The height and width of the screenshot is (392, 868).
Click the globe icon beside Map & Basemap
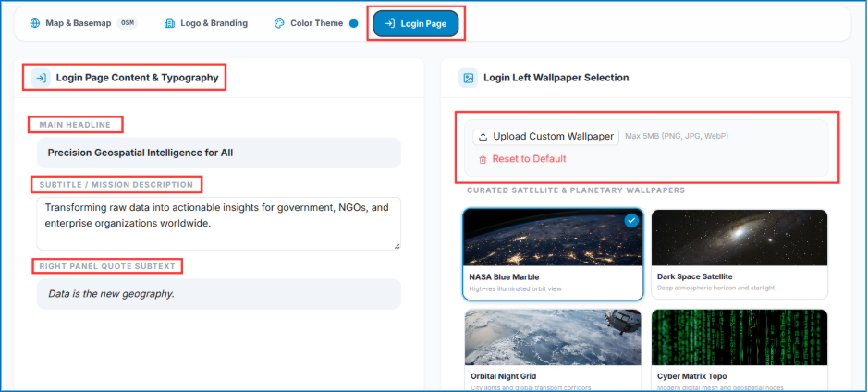(35, 23)
